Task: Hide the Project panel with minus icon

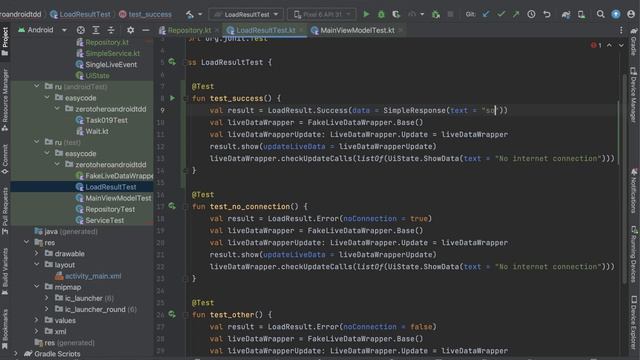Action: tap(146, 30)
